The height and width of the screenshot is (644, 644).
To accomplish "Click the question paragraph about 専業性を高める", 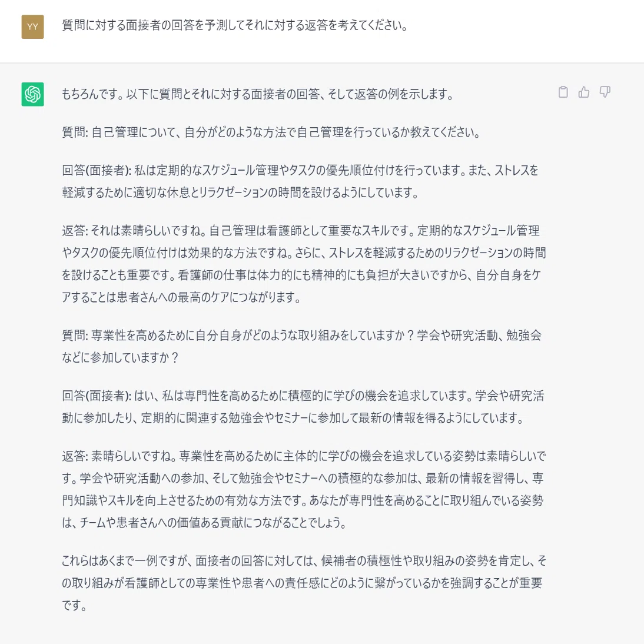I will 302,346.
